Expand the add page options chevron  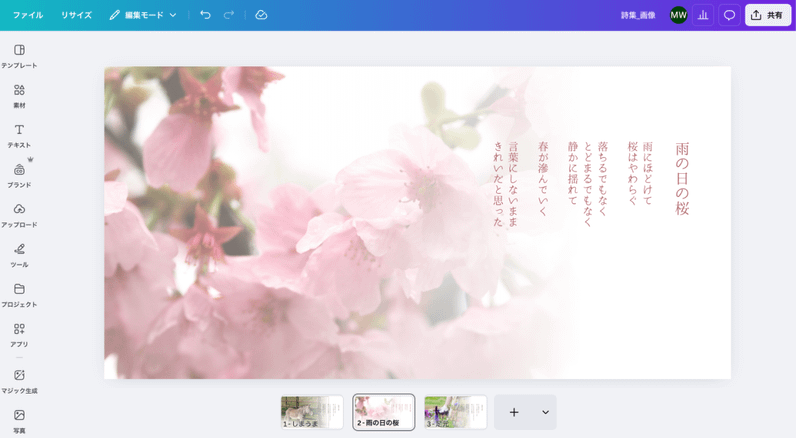[545, 412]
